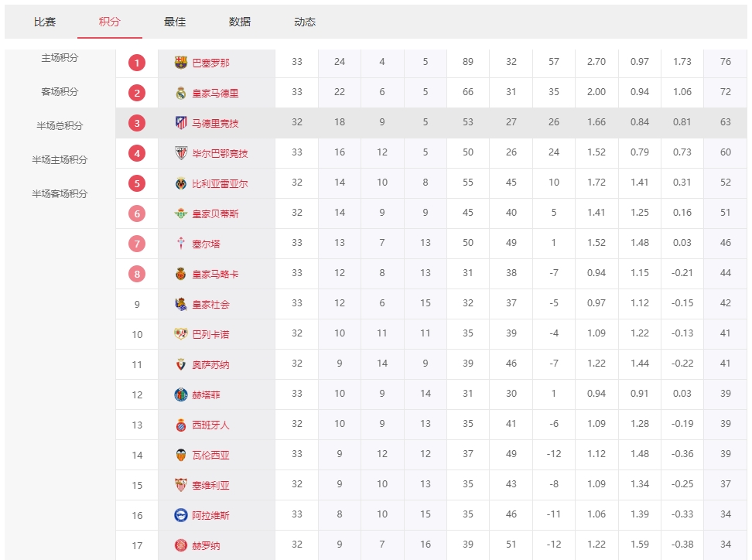Click the Getafe club crest icon
Viewport: 752px width, 560px height.
(x=181, y=394)
